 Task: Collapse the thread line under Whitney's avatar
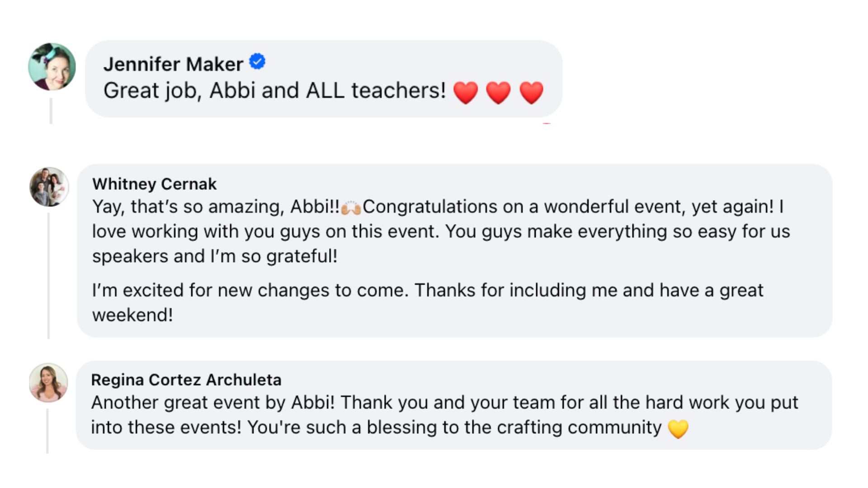coord(48,276)
